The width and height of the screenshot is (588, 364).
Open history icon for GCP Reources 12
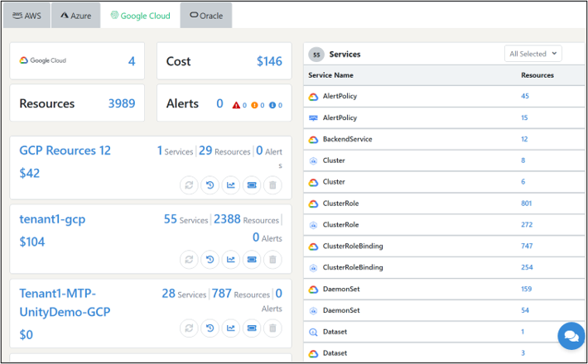pyautogui.click(x=210, y=185)
